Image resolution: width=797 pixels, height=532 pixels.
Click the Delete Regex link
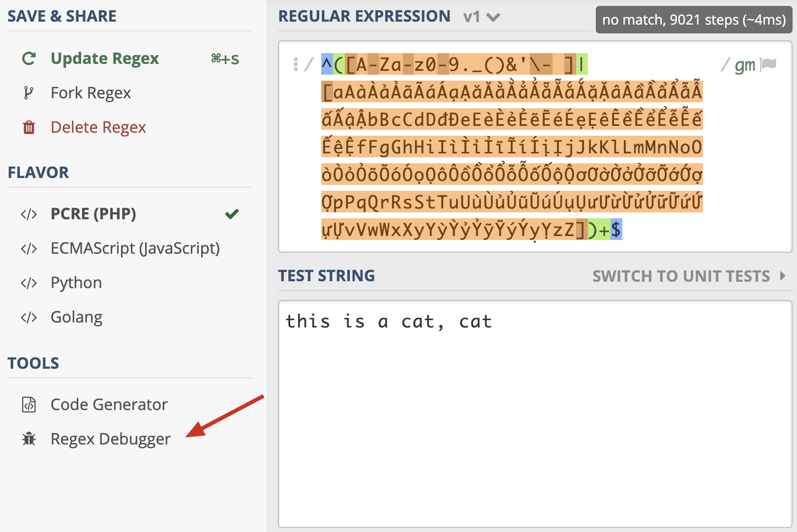tap(98, 127)
